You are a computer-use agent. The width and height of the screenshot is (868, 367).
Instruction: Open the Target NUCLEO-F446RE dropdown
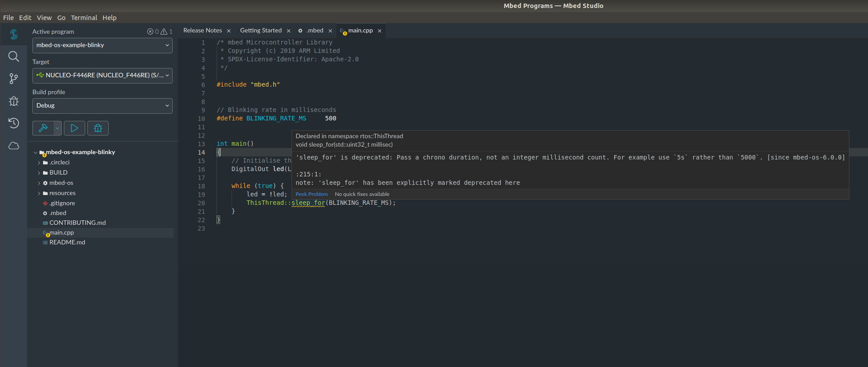pos(102,76)
